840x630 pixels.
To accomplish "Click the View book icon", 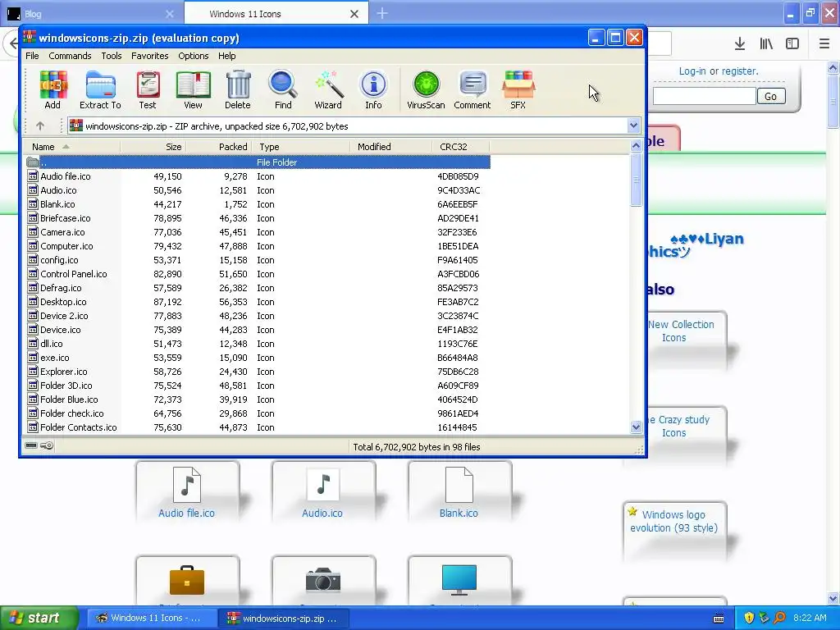I will click(x=193, y=89).
